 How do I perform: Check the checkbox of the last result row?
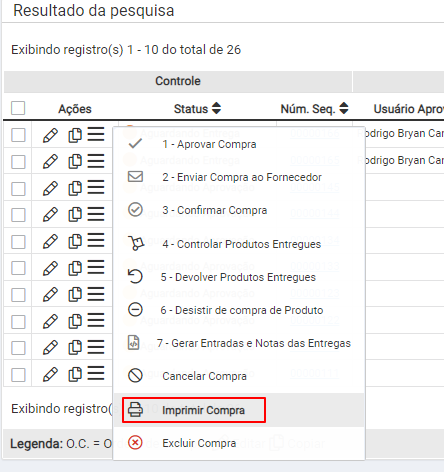(x=18, y=375)
